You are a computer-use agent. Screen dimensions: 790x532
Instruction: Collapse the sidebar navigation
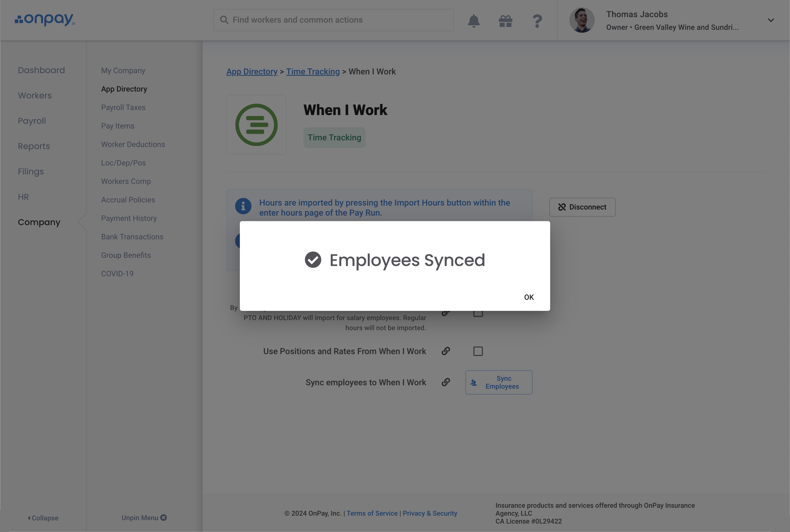tap(43, 518)
